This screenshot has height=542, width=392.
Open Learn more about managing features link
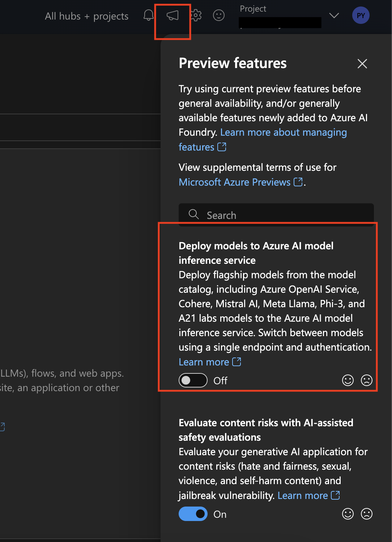click(263, 140)
